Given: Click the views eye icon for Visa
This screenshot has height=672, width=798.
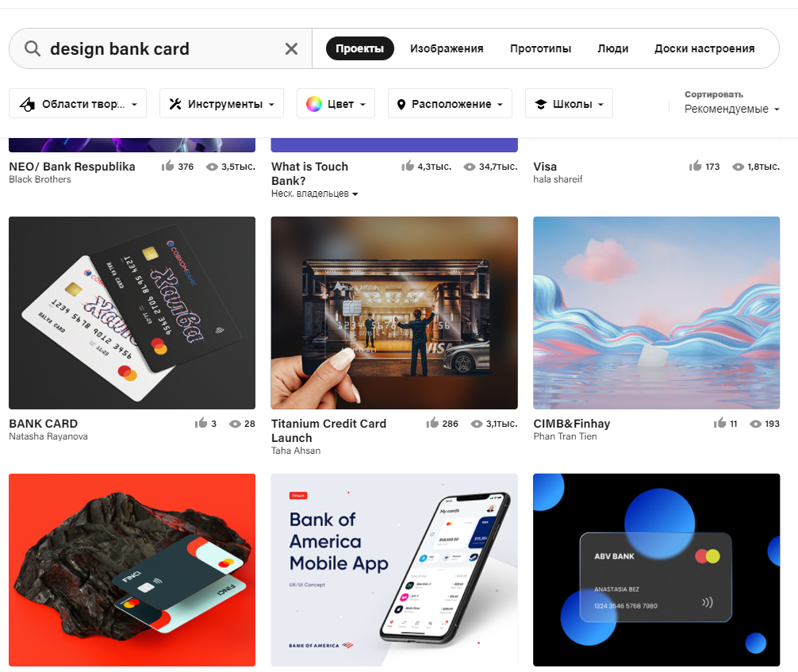Looking at the screenshot, I should coord(738,167).
